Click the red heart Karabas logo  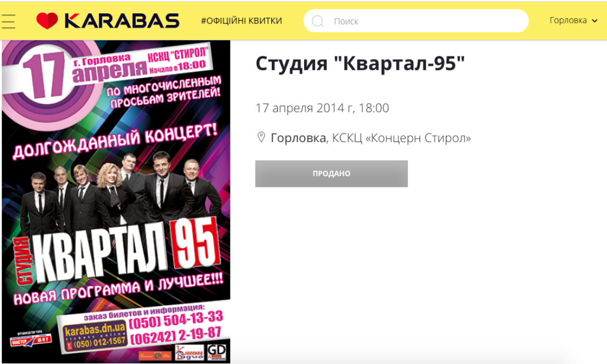[47, 21]
